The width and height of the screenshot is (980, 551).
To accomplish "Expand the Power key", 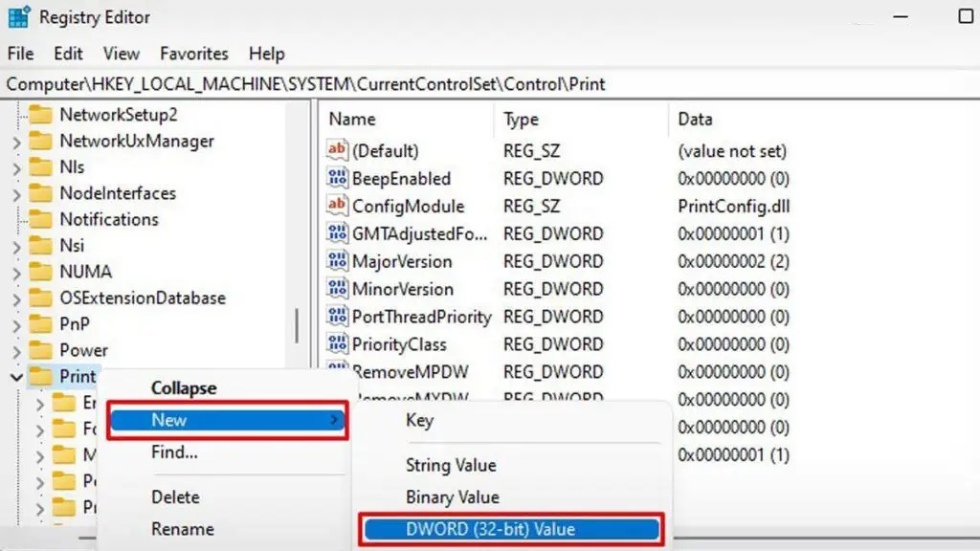I will point(17,352).
